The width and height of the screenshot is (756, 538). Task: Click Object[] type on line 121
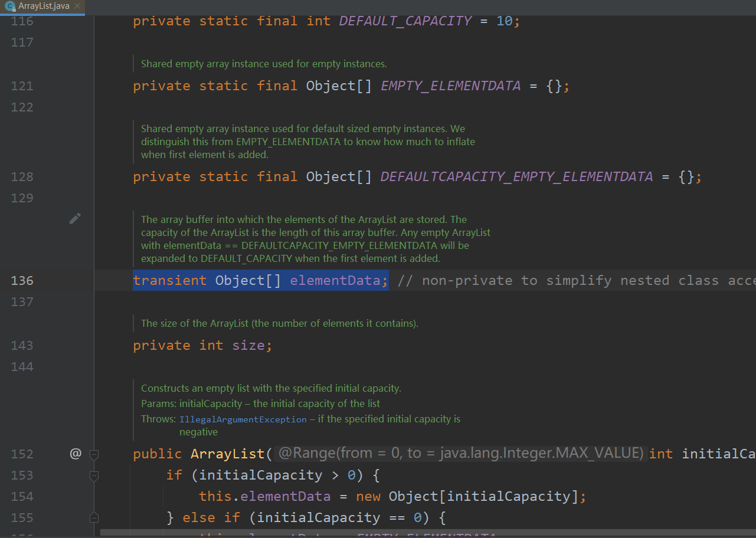click(x=339, y=86)
